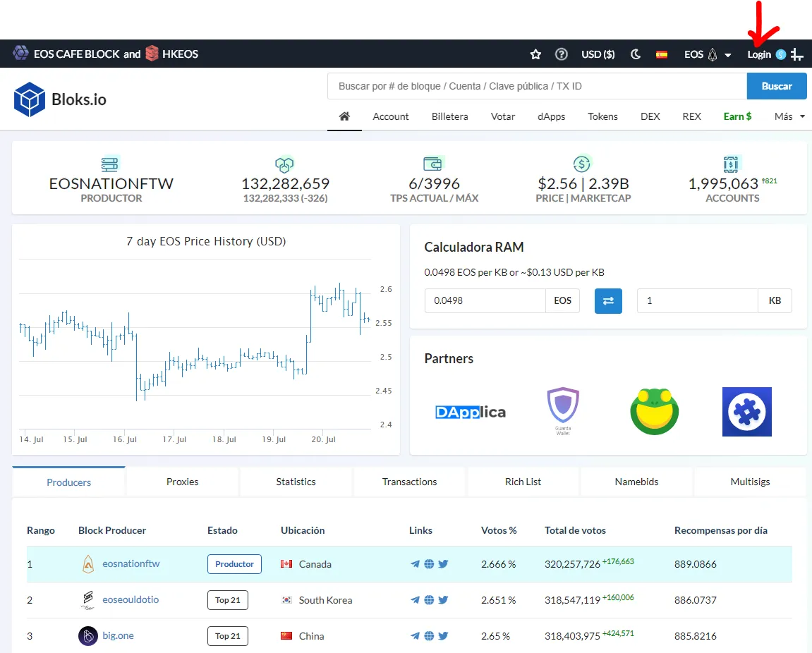
Task: Open Twitter link for eosnationftw
Action: pyautogui.click(x=443, y=564)
